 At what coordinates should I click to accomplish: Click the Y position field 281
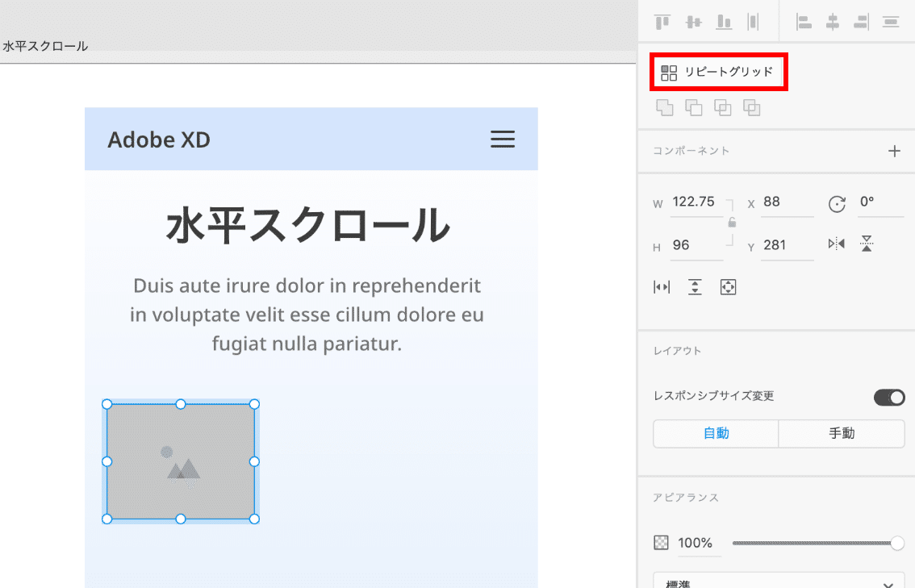point(788,245)
